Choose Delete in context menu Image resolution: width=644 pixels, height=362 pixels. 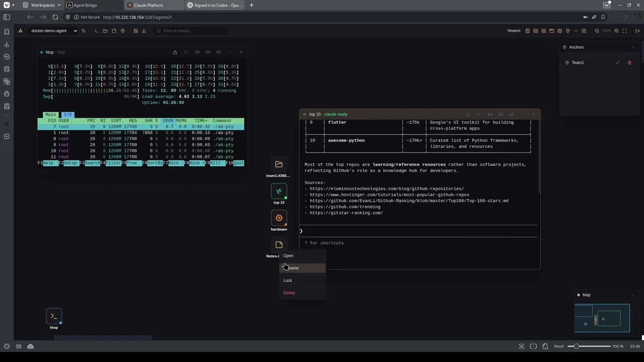302,293
